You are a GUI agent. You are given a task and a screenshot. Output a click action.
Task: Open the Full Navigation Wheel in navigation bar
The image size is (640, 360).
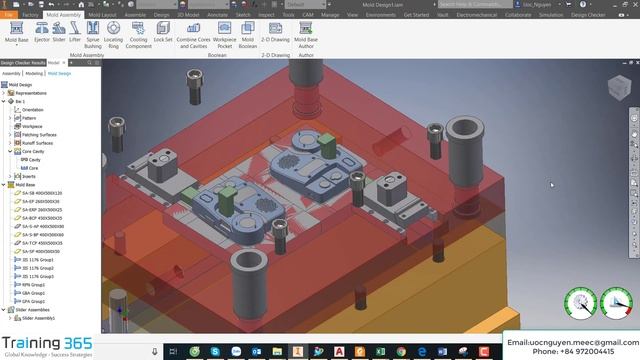(x=634, y=118)
